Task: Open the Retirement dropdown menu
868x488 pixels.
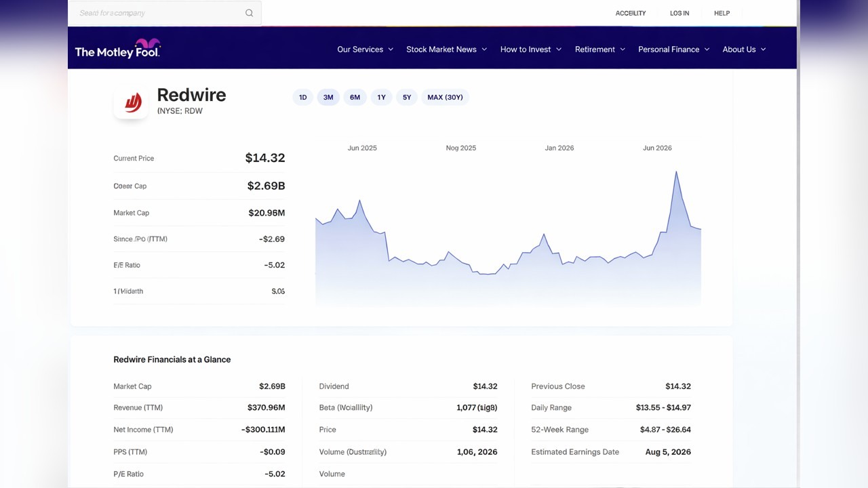Action: tap(599, 49)
